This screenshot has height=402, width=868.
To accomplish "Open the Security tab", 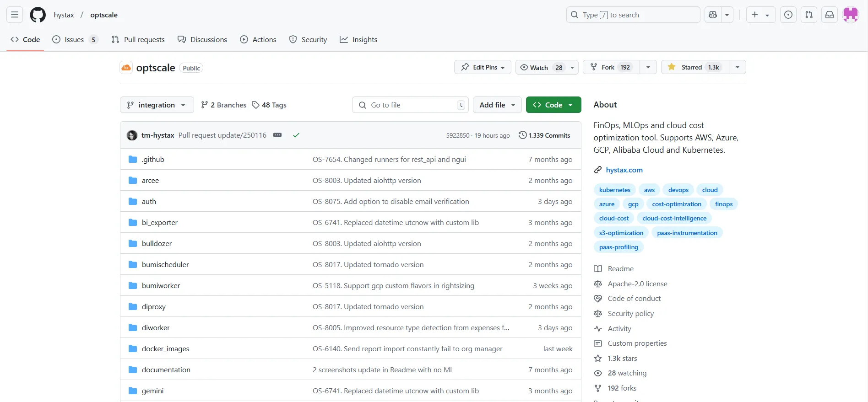I will (x=308, y=39).
